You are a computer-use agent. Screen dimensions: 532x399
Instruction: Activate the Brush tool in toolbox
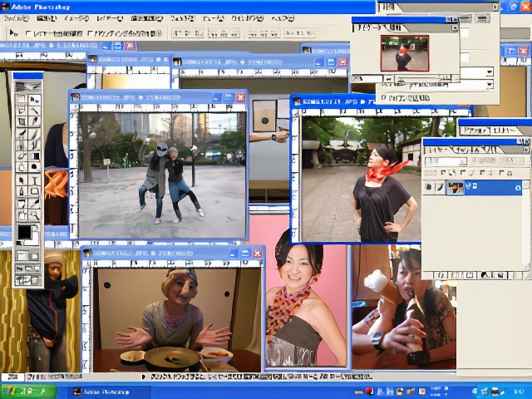click(34, 132)
